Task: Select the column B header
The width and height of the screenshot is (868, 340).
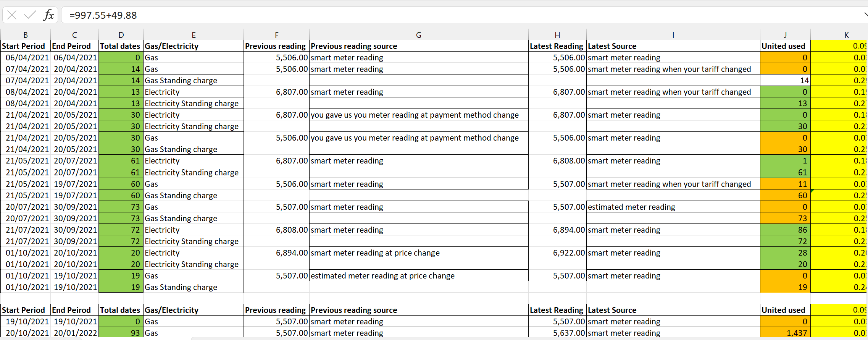Action: (x=26, y=35)
